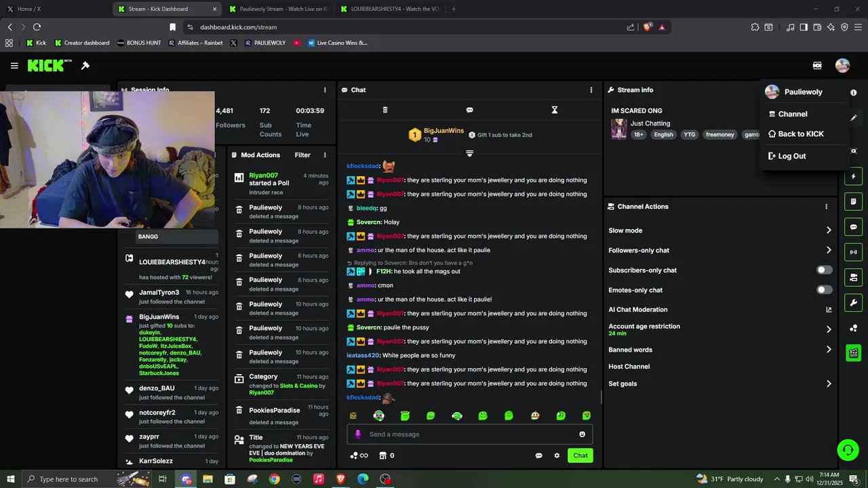The image size is (868, 488).
Task: Click the KICK logo
Action: [49, 66]
